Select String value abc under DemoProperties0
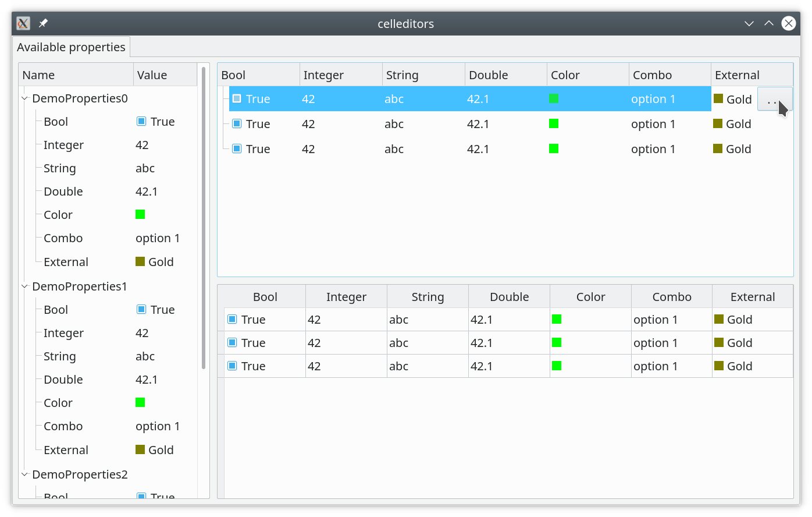Screen dimensions: 812x517 click(145, 168)
